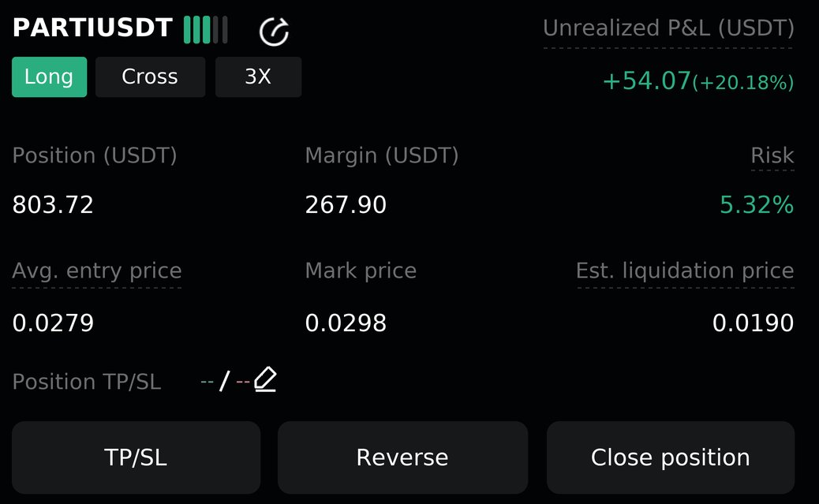Open the PARTIUSDT pair title
The height and width of the screenshot is (504, 819).
click(92, 28)
